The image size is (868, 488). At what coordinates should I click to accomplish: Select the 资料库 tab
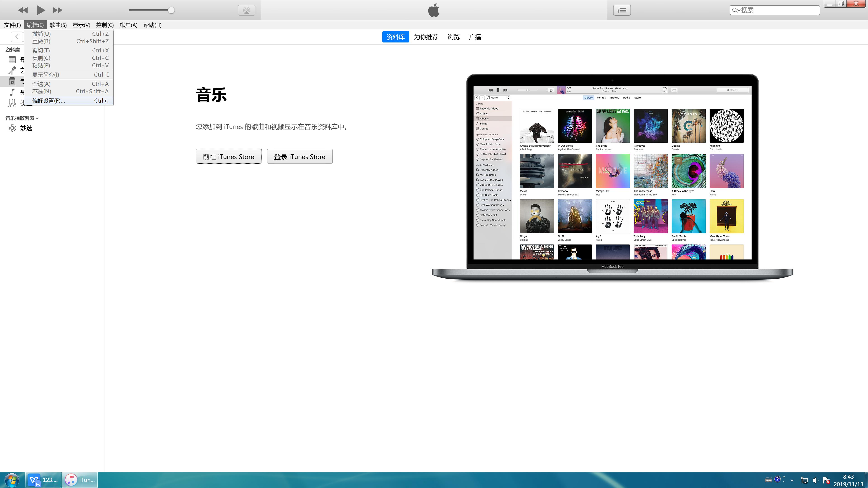[396, 37]
